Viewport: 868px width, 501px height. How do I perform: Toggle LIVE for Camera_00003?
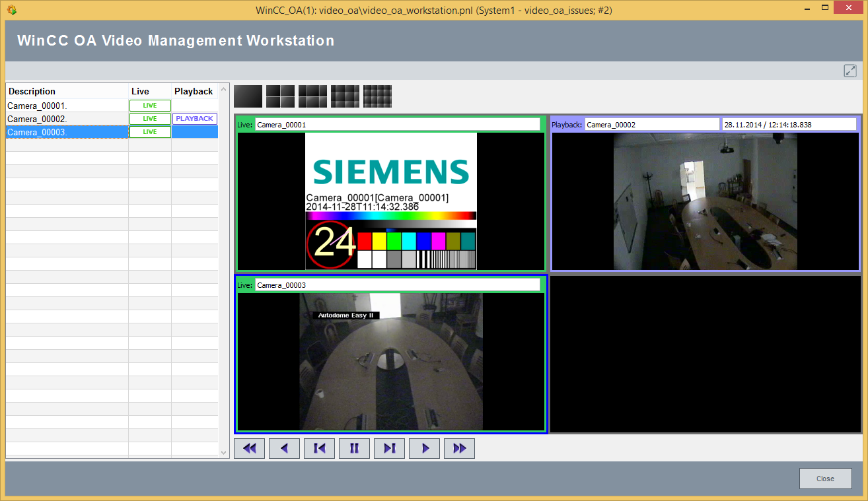click(x=150, y=132)
